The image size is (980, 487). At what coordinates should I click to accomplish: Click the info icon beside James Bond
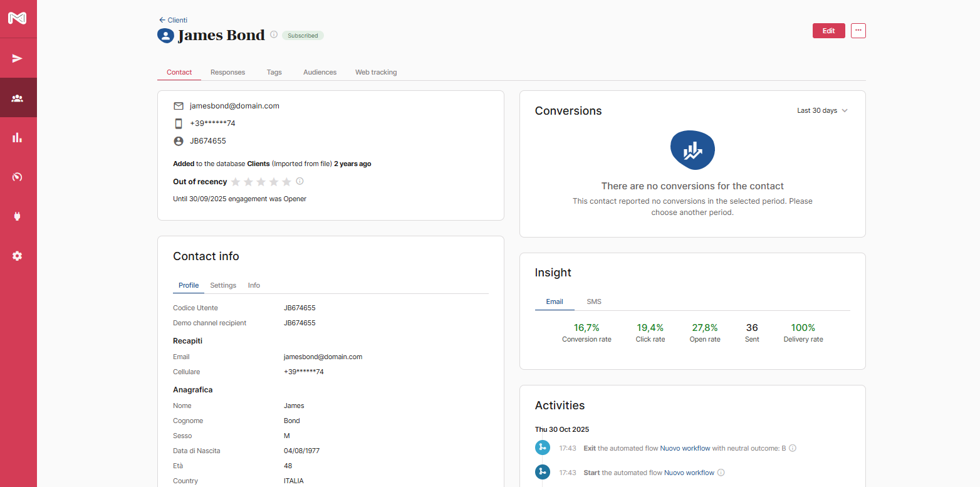(274, 35)
